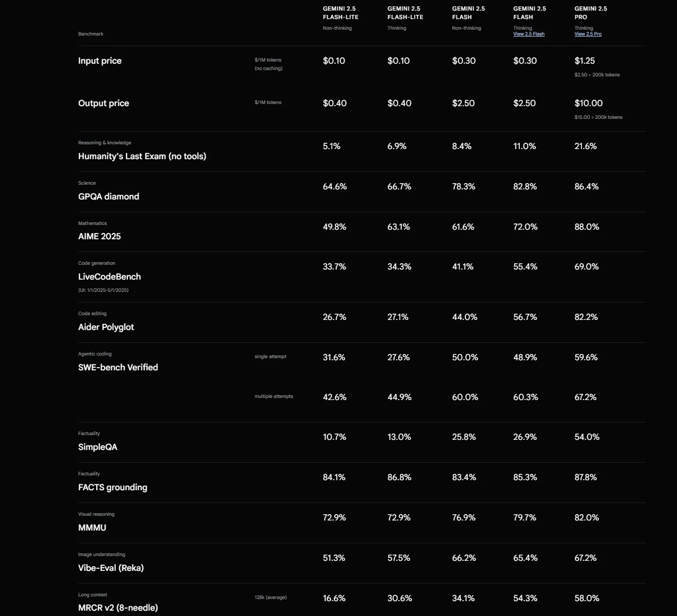Open the View 2.5 Pro link
Image resolution: width=677 pixels, height=616 pixels.
(x=588, y=34)
